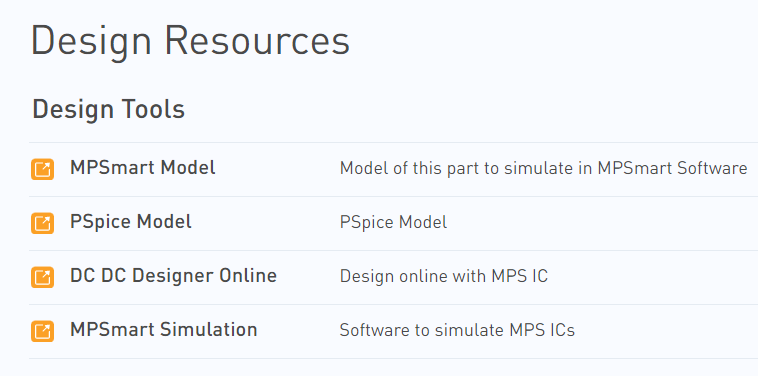Click the external-link icon beside DC DC Designer Online

(43, 277)
